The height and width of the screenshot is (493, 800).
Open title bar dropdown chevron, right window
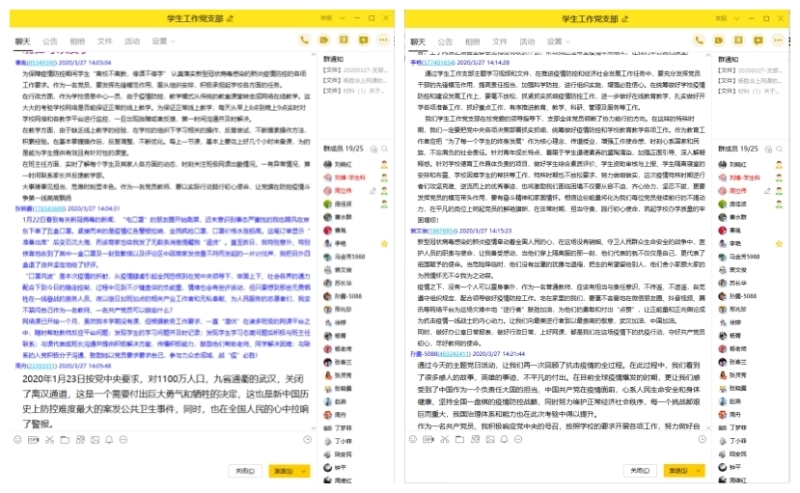coord(737,18)
